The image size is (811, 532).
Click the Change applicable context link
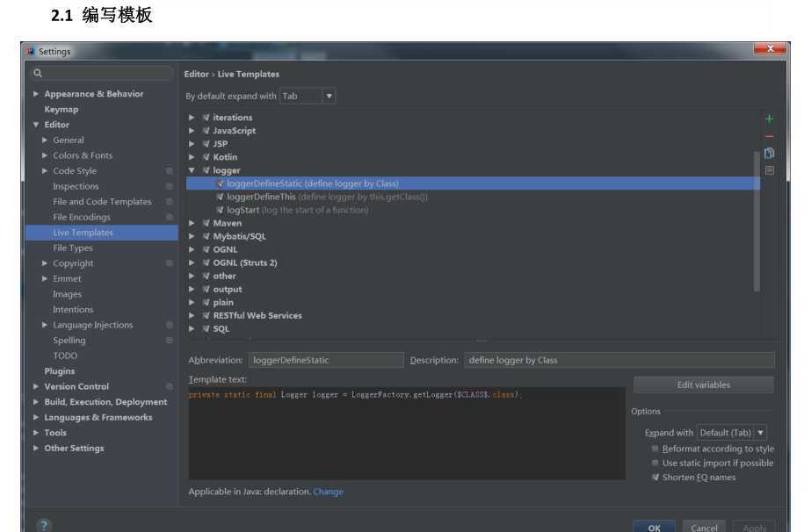click(x=328, y=492)
